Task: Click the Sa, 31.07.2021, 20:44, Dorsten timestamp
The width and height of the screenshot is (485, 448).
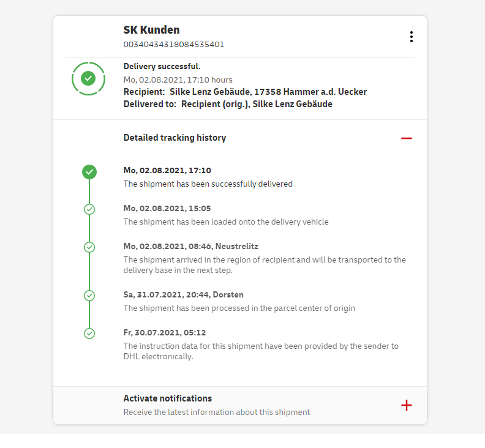Action: click(x=184, y=294)
